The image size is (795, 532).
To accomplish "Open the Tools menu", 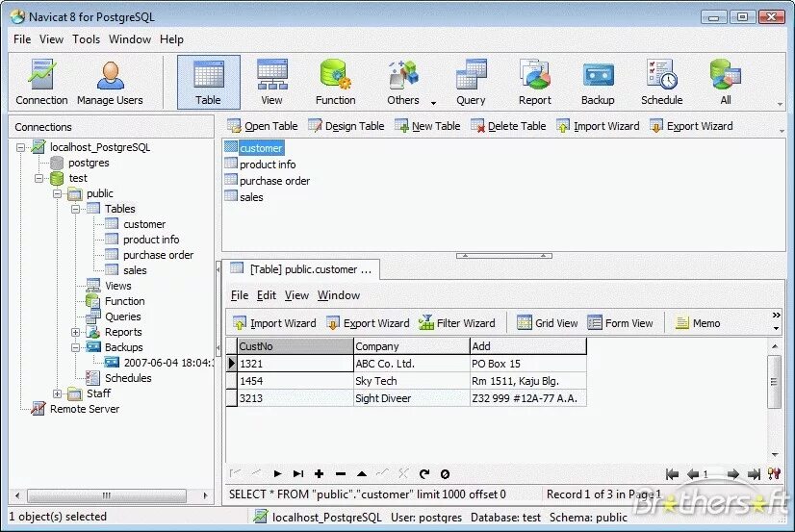I will coord(87,39).
